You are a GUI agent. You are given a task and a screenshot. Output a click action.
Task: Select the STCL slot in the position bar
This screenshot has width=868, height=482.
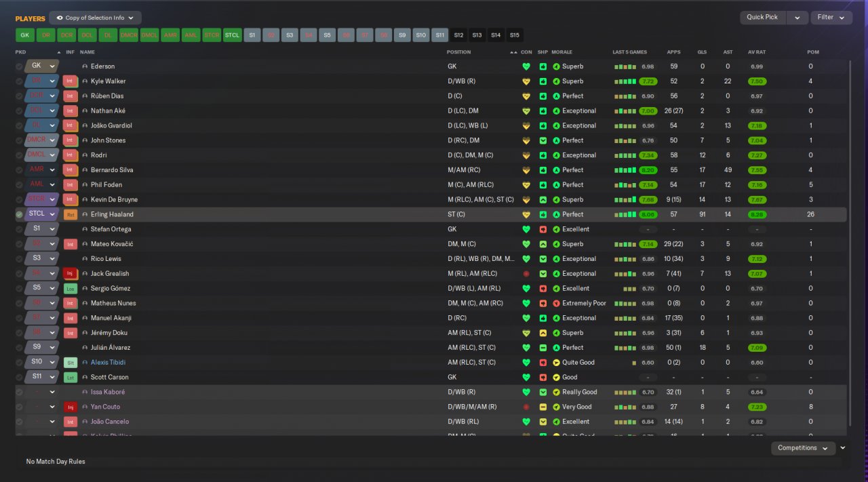233,35
